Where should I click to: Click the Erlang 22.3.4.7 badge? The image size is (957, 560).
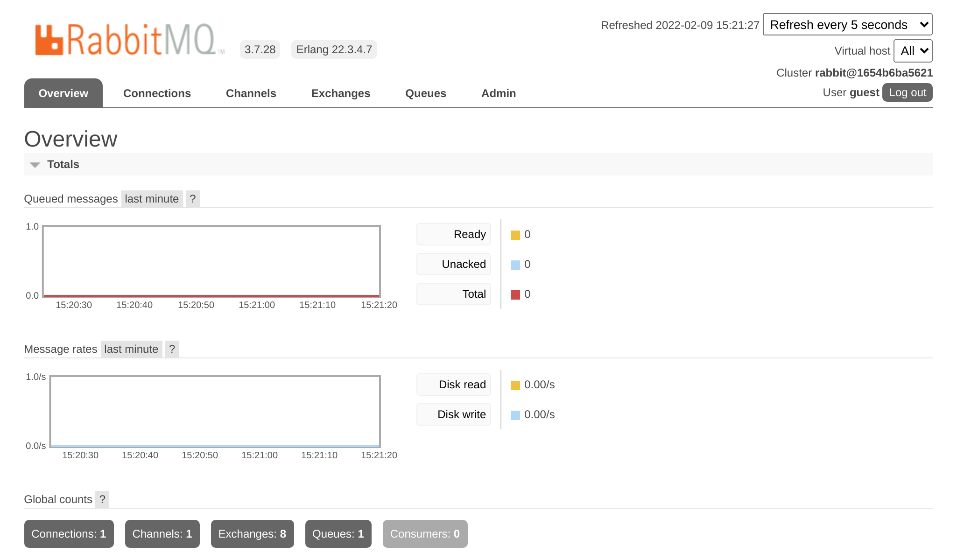pos(334,49)
